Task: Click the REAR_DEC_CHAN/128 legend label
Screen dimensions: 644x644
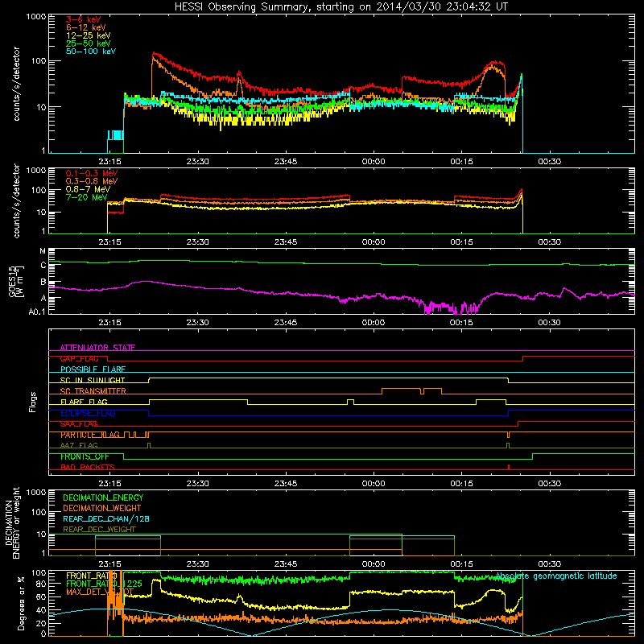Action: [x=106, y=518]
